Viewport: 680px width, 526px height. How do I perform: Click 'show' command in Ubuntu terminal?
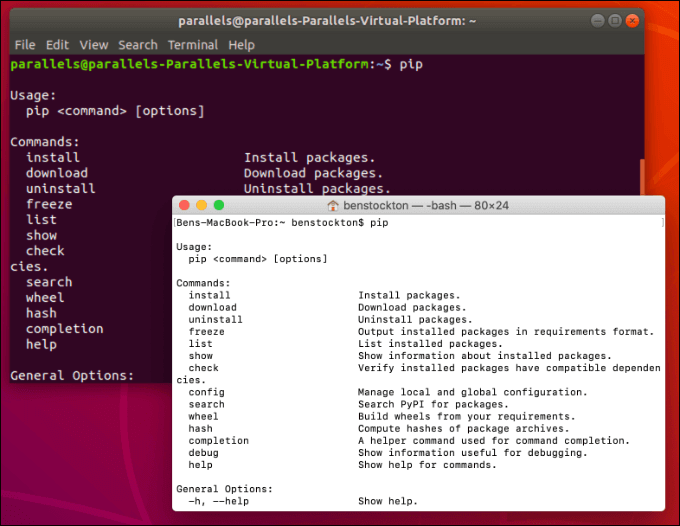pyautogui.click(x=41, y=235)
